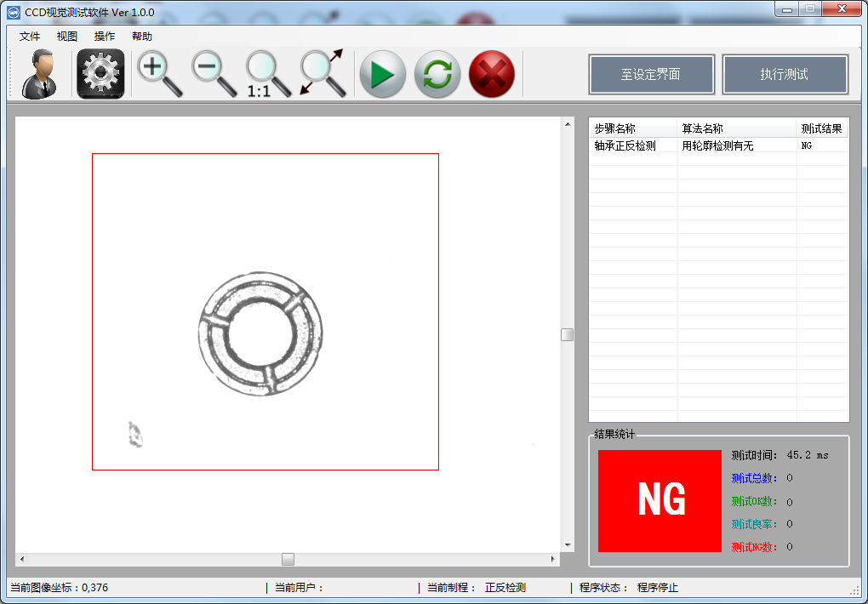The height and width of the screenshot is (604, 868).
Task: Open the 文件 menu
Action: pos(30,37)
